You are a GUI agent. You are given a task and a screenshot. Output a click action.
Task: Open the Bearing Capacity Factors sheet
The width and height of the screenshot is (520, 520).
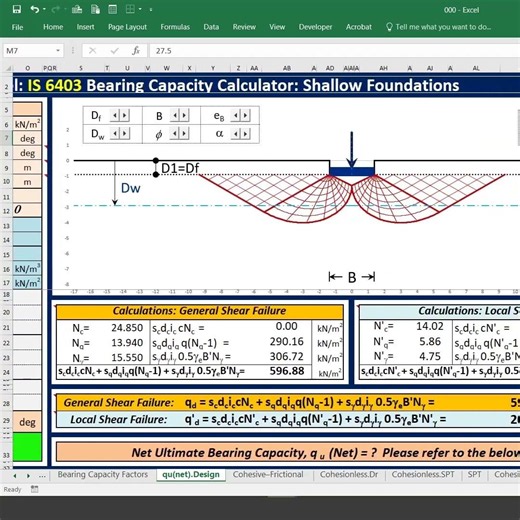tap(103, 474)
